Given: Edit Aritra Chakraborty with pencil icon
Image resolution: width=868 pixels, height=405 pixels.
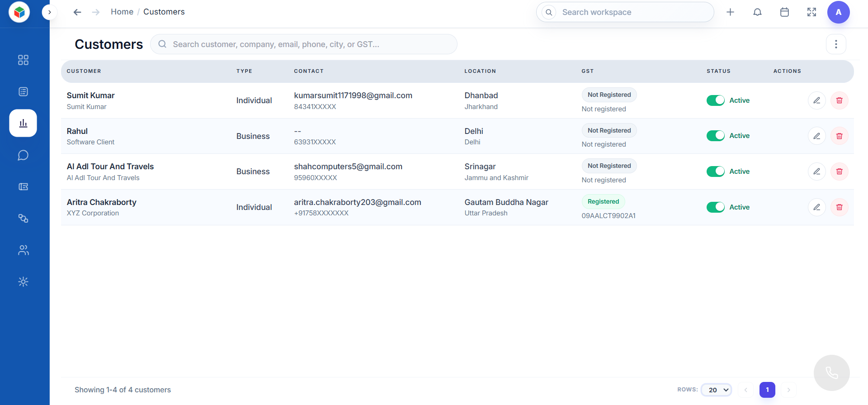Looking at the screenshot, I should [x=817, y=207].
